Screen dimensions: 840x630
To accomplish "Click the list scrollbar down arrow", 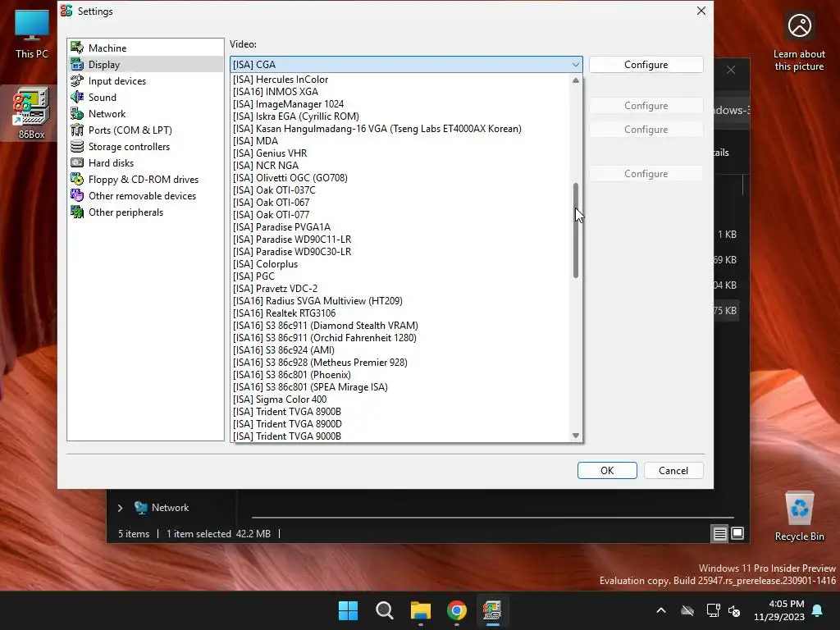I will click(x=576, y=436).
